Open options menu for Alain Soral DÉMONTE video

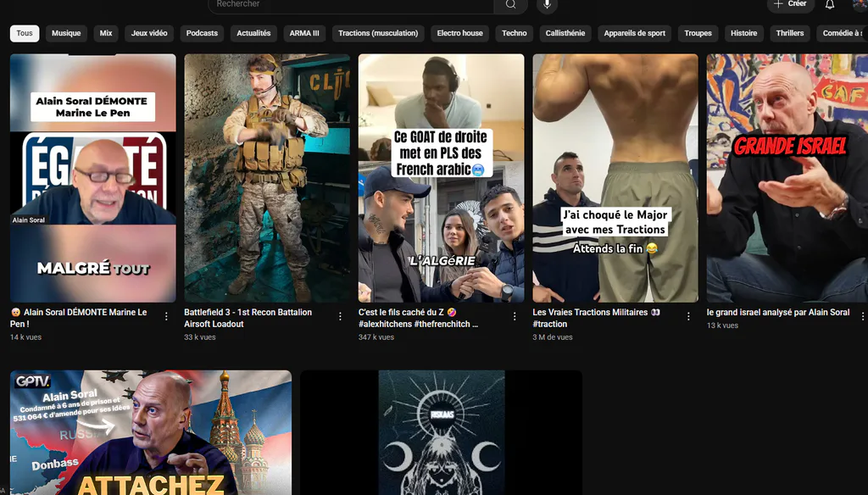[166, 316]
